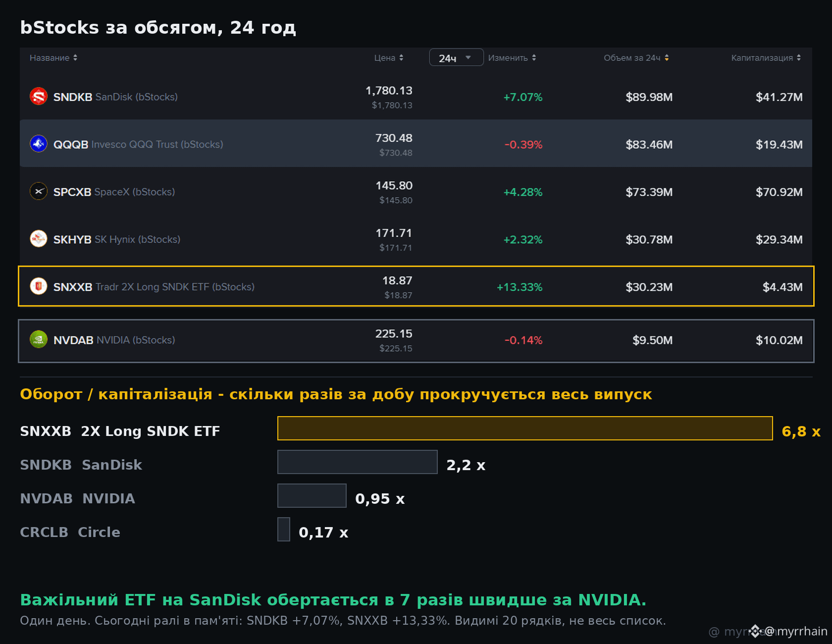Sort by name using the Название arrows
Viewport: 832px width, 644px height.
tap(75, 57)
